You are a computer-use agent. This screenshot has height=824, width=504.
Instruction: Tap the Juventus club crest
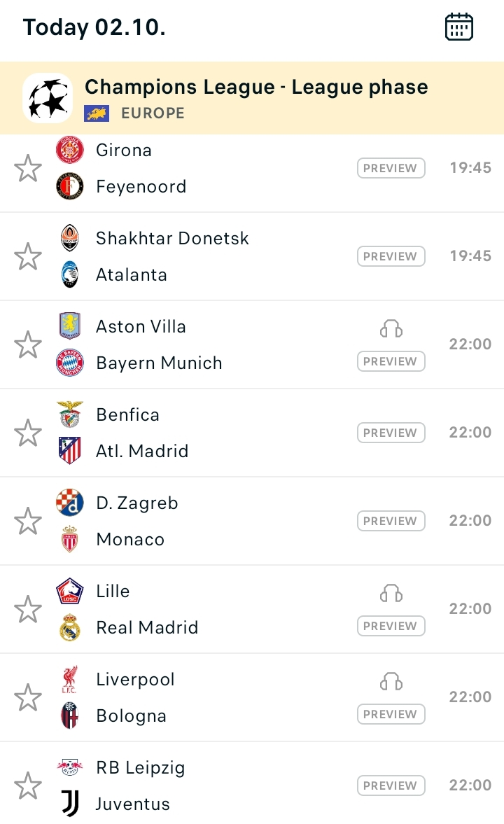[x=70, y=804]
